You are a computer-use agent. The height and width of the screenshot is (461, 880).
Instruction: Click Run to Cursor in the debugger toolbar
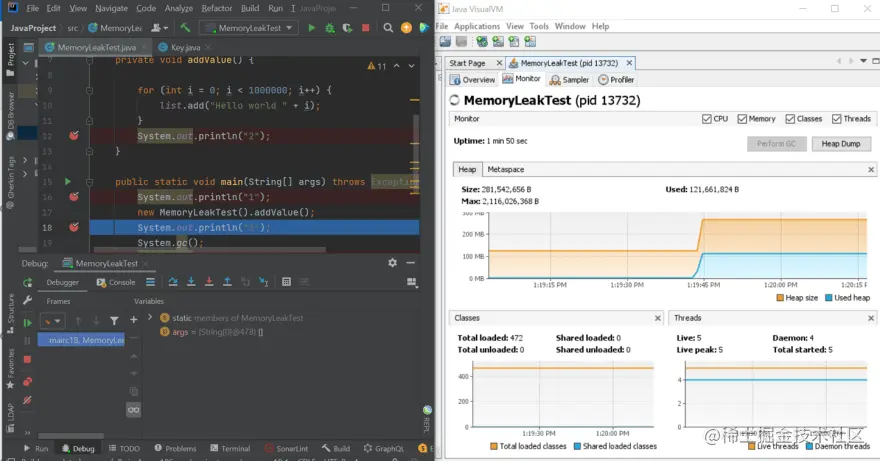click(x=263, y=282)
